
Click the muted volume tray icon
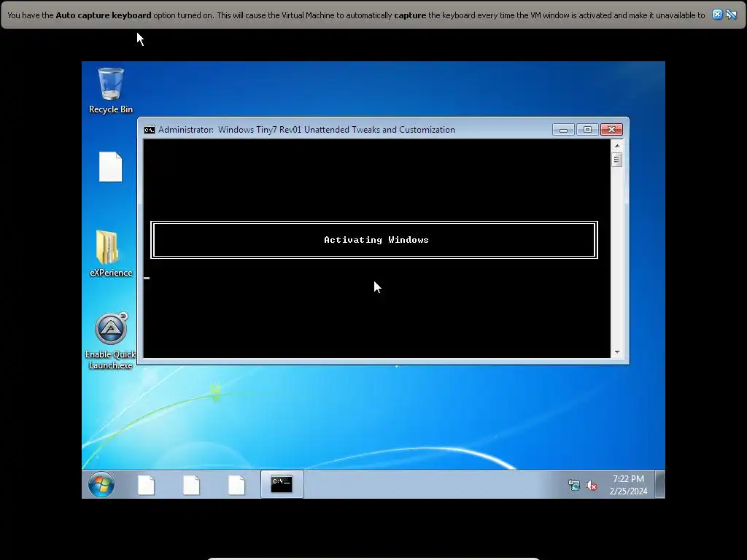tap(592, 485)
